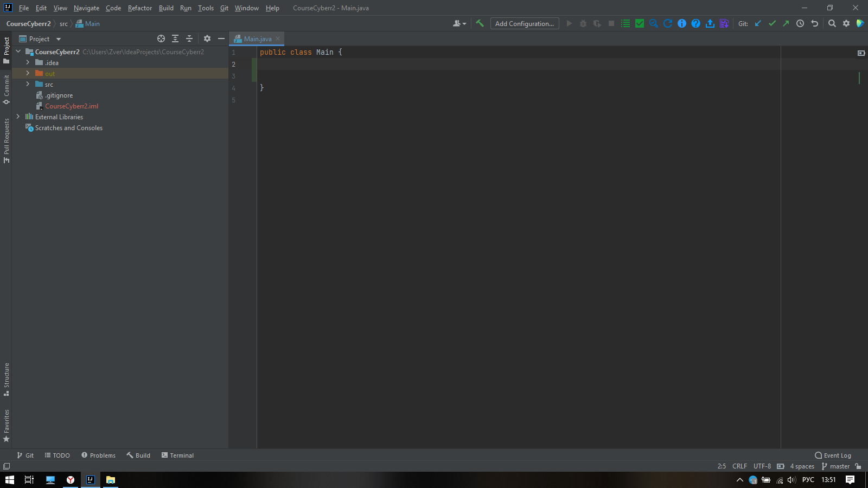This screenshot has width=868, height=488.
Task: Click the Git Commit checkmark icon
Action: click(x=772, y=23)
